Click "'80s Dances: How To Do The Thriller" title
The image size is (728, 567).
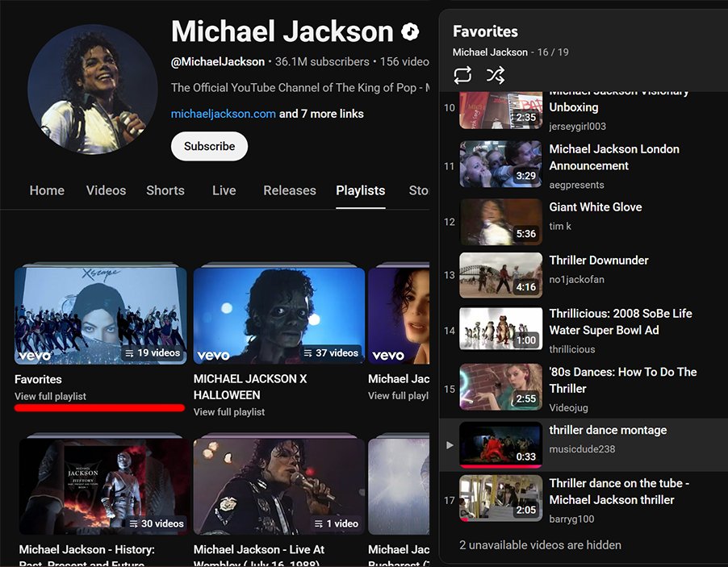pyautogui.click(x=623, y=381)
